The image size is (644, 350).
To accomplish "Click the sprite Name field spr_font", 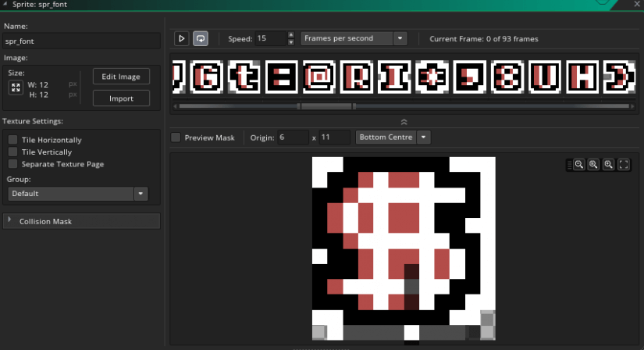I will click(x=81, y=41).
